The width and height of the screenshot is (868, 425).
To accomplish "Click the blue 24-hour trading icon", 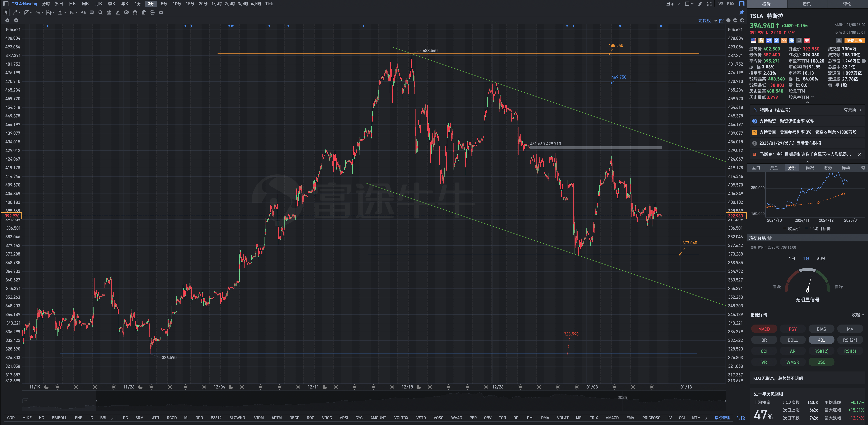I will click(x=769, y=40).
